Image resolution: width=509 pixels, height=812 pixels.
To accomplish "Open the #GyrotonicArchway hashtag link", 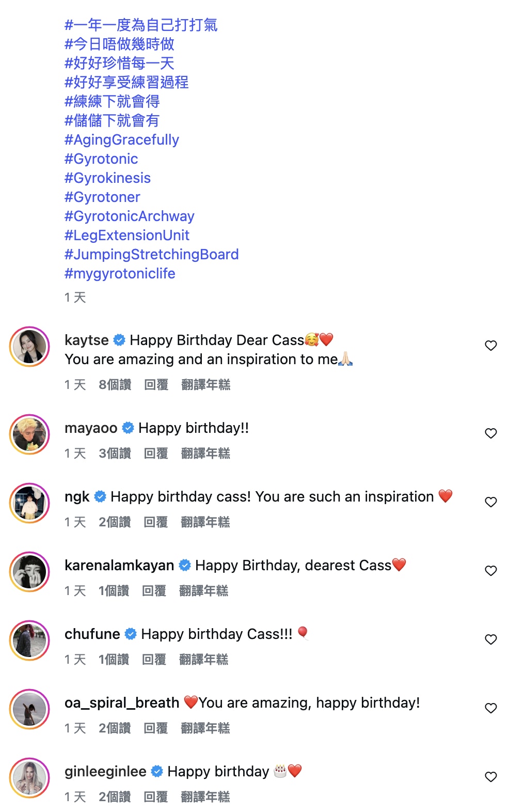I will (x=129, y=216).
